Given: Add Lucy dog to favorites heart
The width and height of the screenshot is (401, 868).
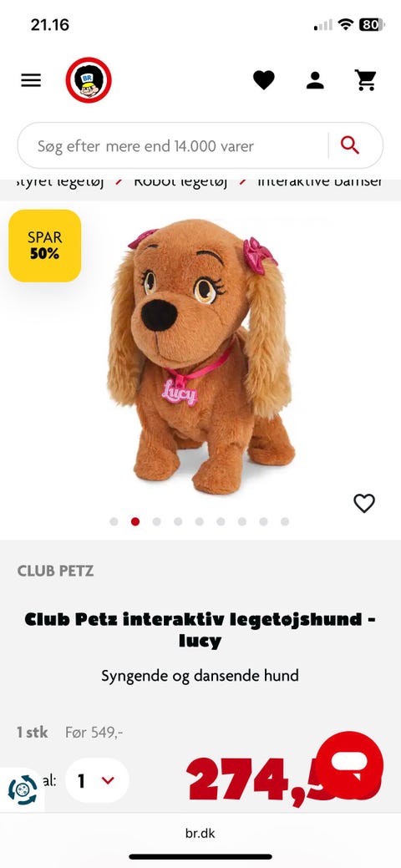Looking at the screenshot, I should pyautogui.click(x=364, y=503).
